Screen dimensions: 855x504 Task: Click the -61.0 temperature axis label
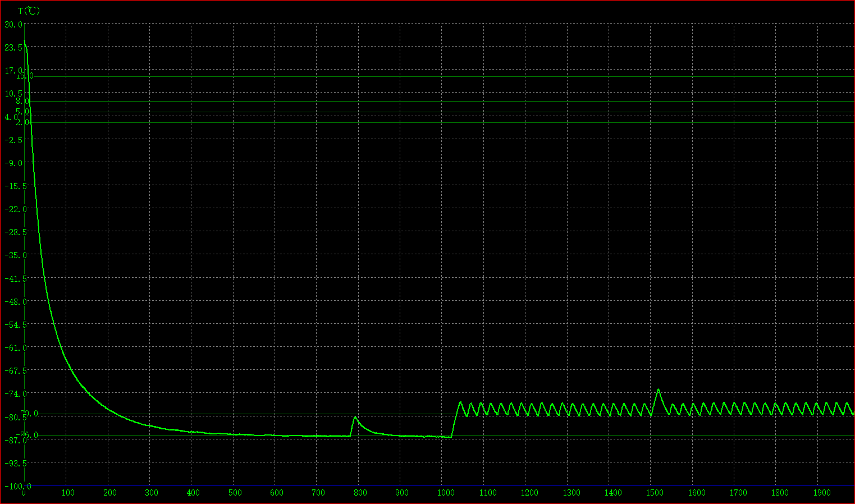coord(15,347)
